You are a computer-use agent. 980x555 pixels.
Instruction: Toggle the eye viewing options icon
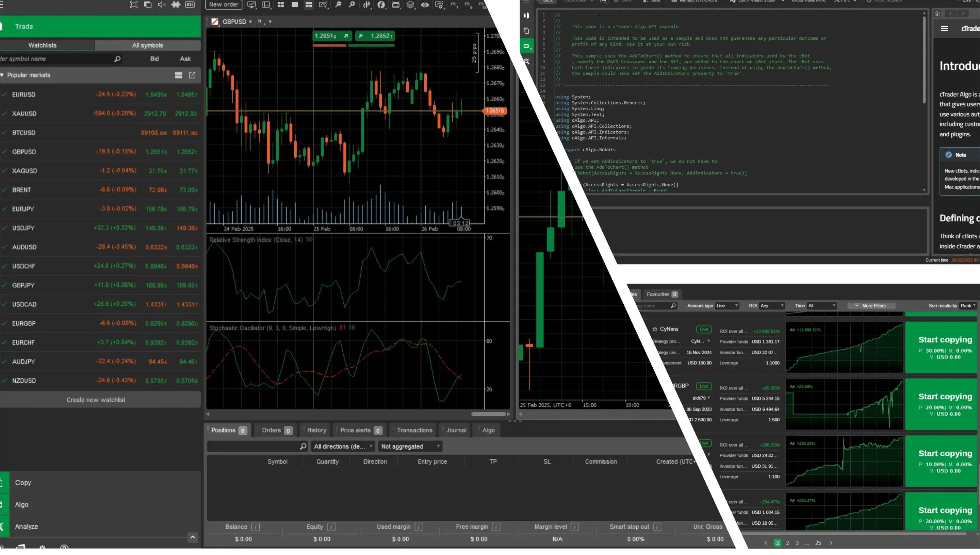(x=425, y=4)
